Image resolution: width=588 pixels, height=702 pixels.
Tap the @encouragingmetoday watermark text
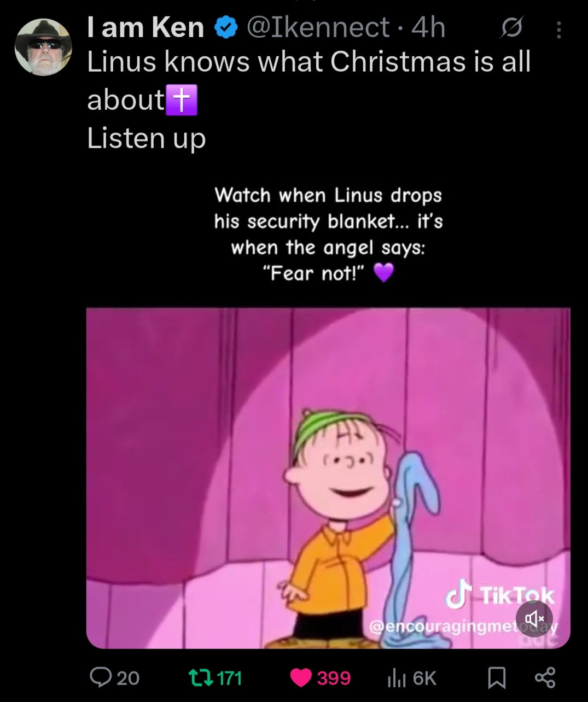464,627
